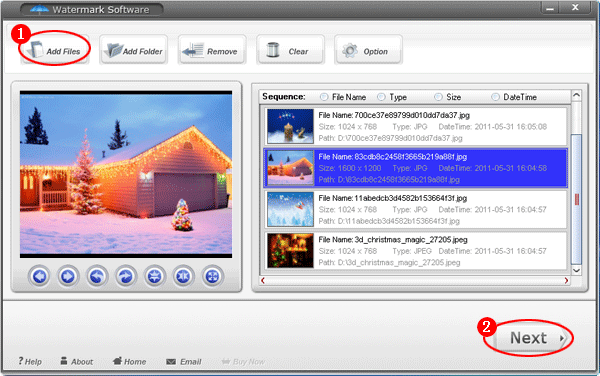Click the large house preview image
Viewport: 600px width, 376px height.
(126, 174)
